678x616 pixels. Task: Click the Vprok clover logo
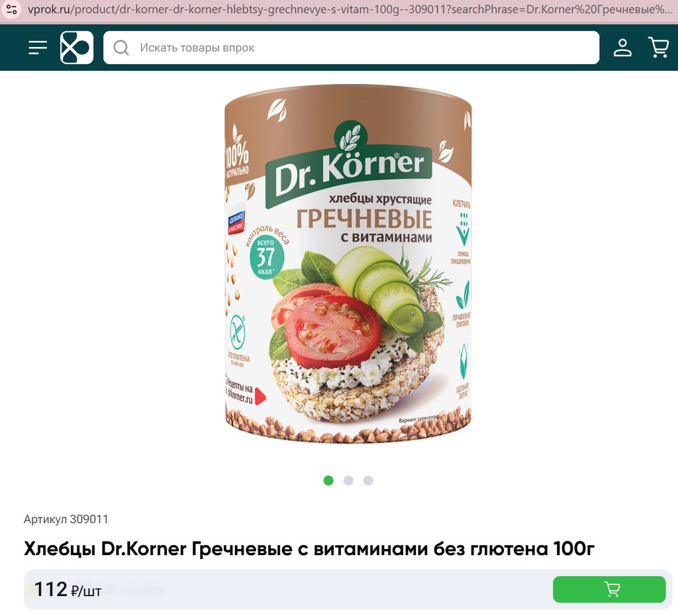click(77, 48)
